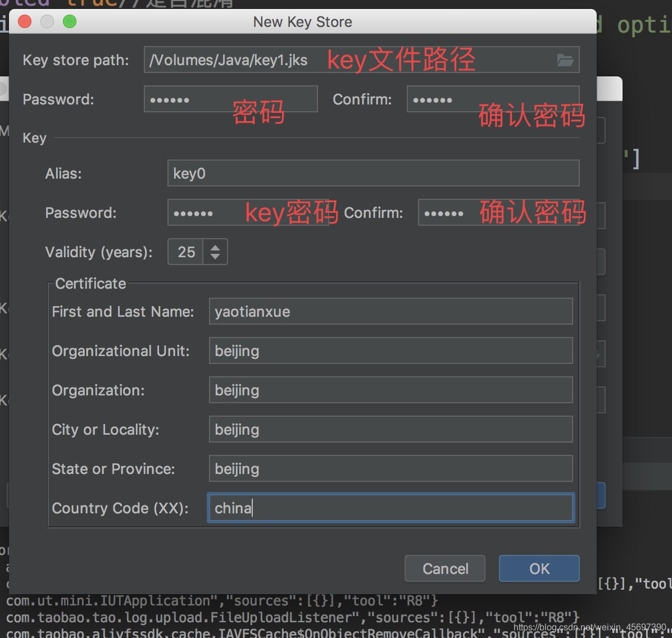Click the Alias field containing key0

tap(373, 173)
